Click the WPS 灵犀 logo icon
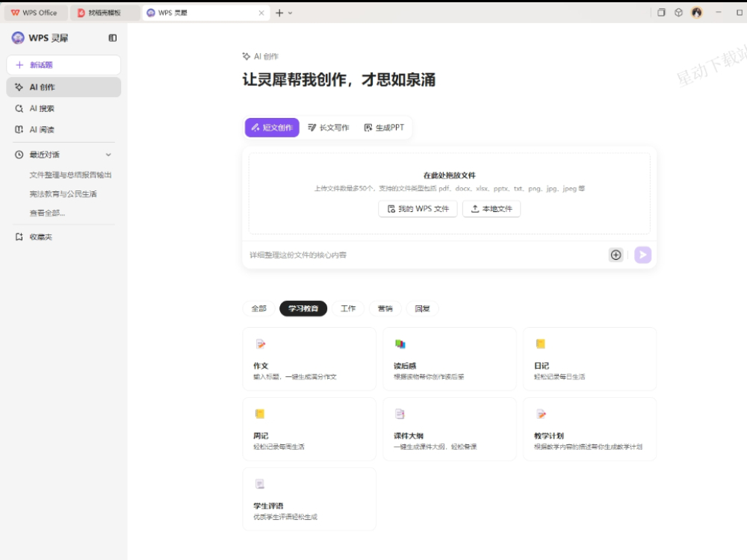The height and width of the screenshot is (560, 747). click(18, 38)
